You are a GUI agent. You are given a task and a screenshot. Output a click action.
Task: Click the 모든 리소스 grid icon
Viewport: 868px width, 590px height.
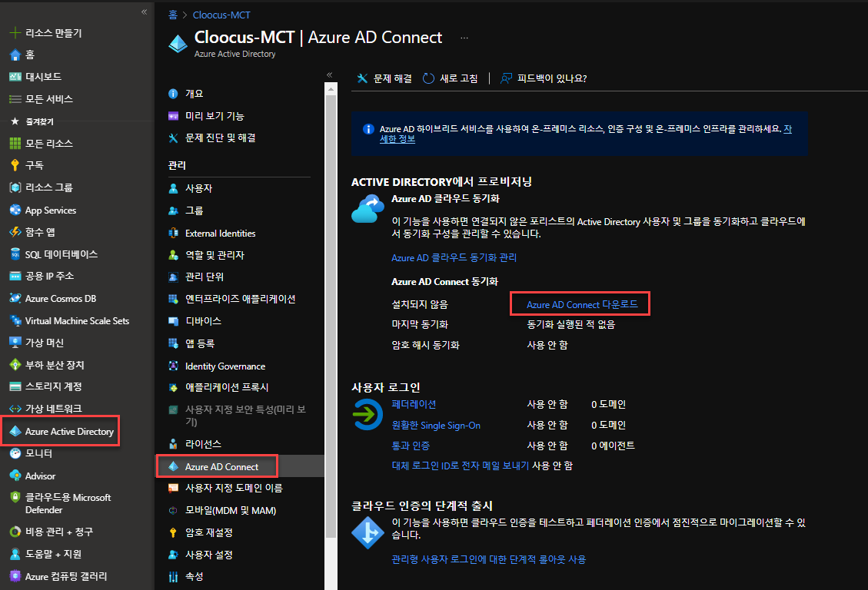point(15,143)
